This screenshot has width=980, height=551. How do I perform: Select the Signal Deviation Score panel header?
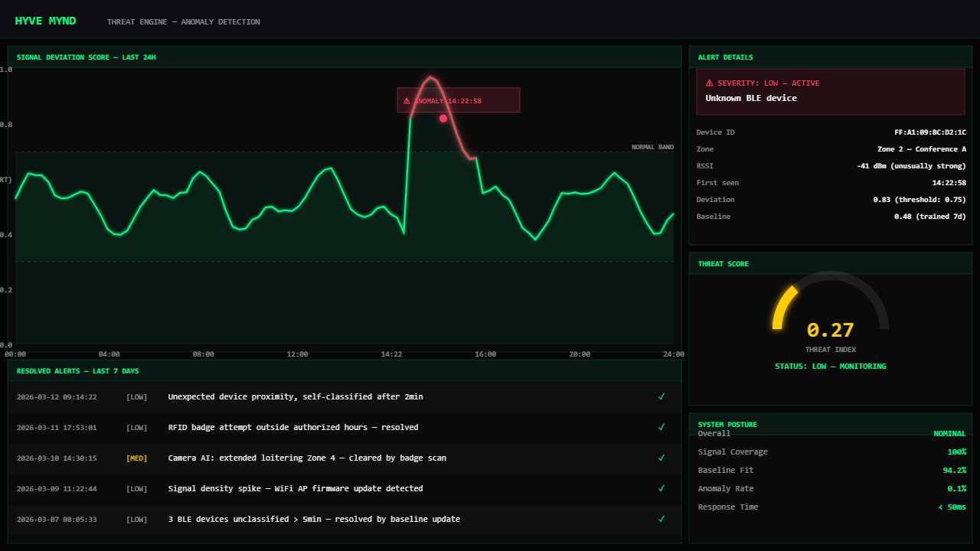point(87,57)
